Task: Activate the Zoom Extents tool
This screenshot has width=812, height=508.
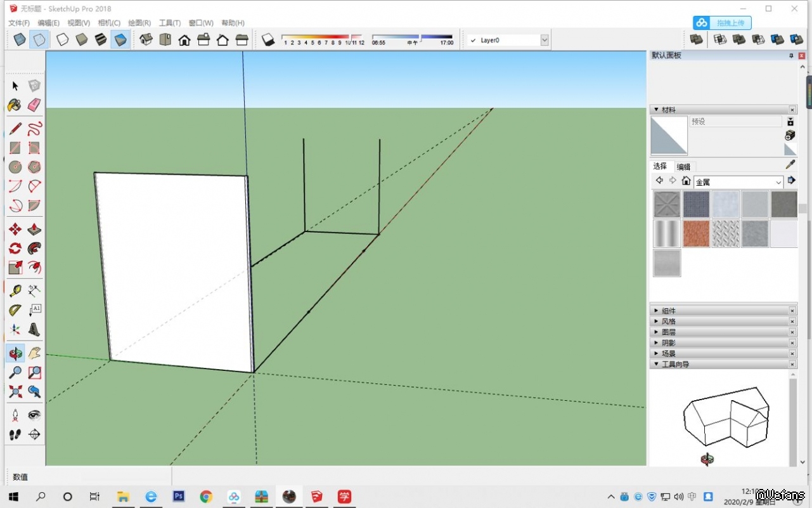Action: click(15, 391)
